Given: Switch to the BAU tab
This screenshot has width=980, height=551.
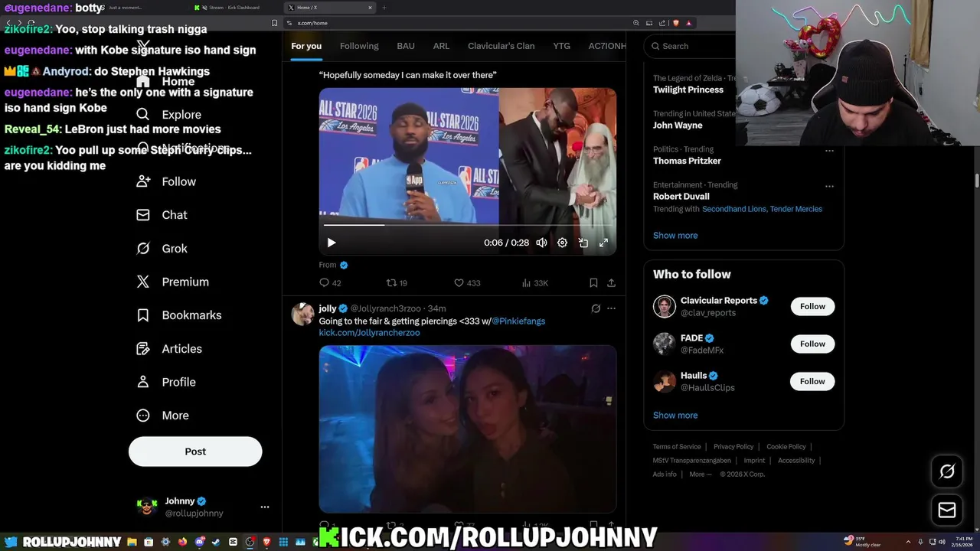Looking at the screenshot, I should point(406,46).
